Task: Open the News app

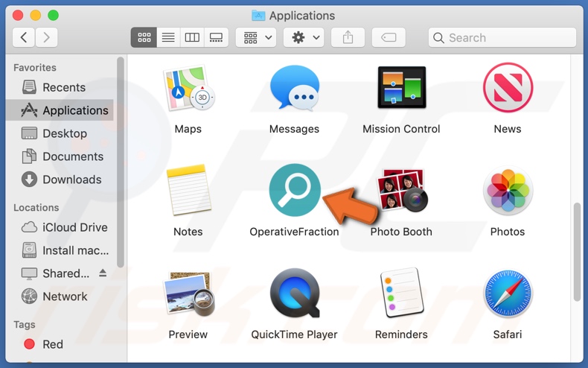Action: coord(508,88)
